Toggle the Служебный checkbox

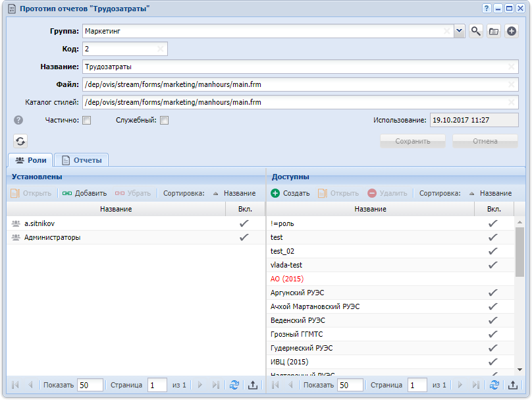pyautogui.click(x=165, y=120)
